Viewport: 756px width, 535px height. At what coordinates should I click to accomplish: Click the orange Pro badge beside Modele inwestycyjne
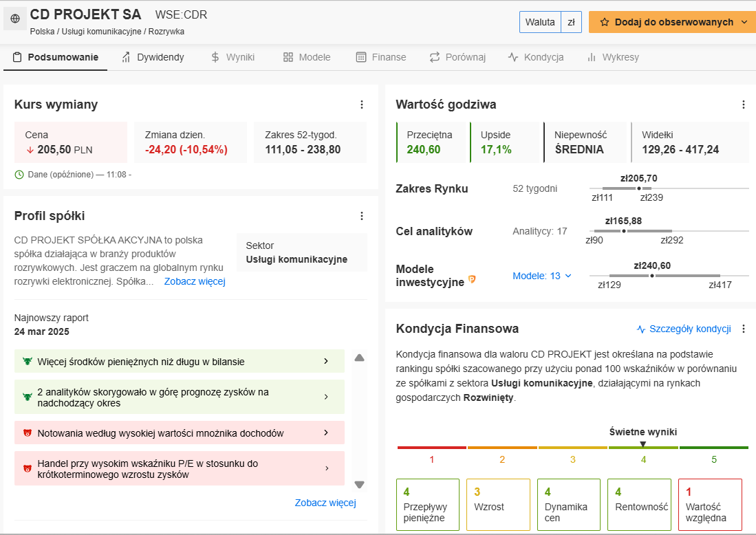point(472,279)
